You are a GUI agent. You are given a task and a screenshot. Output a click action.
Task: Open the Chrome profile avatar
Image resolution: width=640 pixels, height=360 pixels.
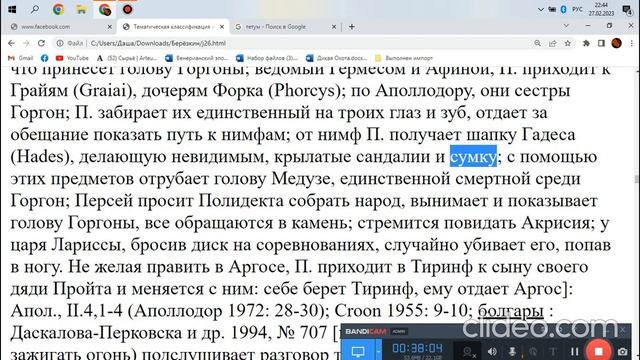click(616, 43)
